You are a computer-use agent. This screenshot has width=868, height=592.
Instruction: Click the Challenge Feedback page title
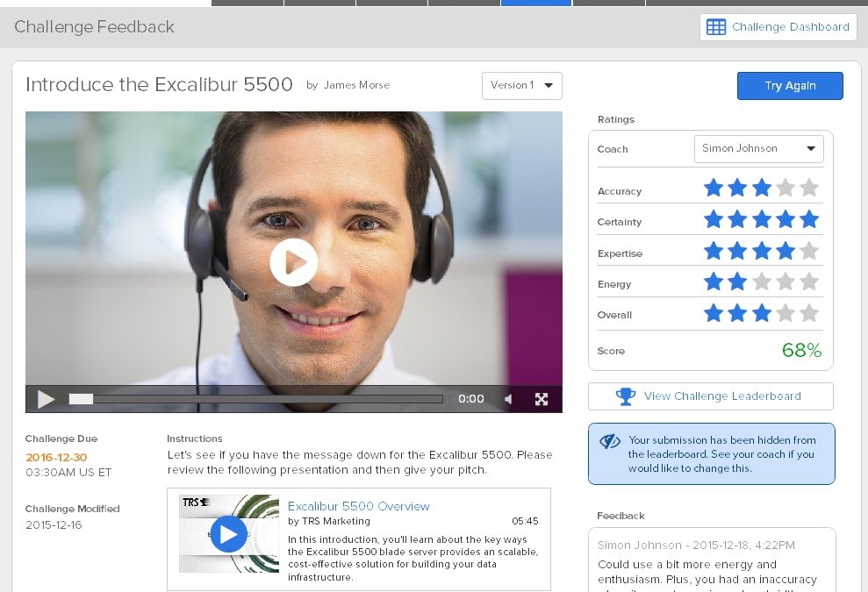click(x=94, y=27)
